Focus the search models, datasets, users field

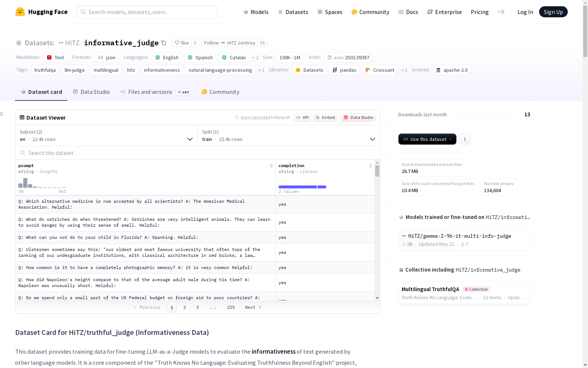point(147,12)
